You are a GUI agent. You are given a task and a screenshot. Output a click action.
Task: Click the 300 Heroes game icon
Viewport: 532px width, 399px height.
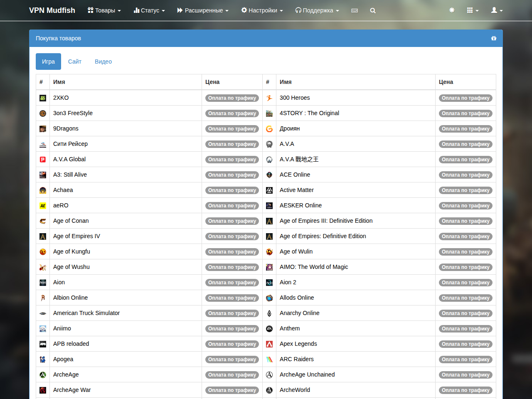269,98
